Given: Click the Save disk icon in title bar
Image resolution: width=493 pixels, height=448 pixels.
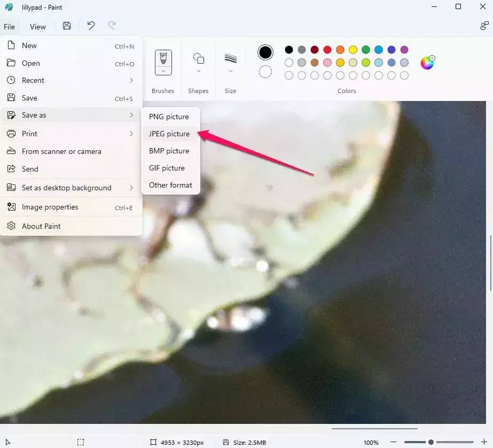Looking at the screenshot, I should click(67, 26).
